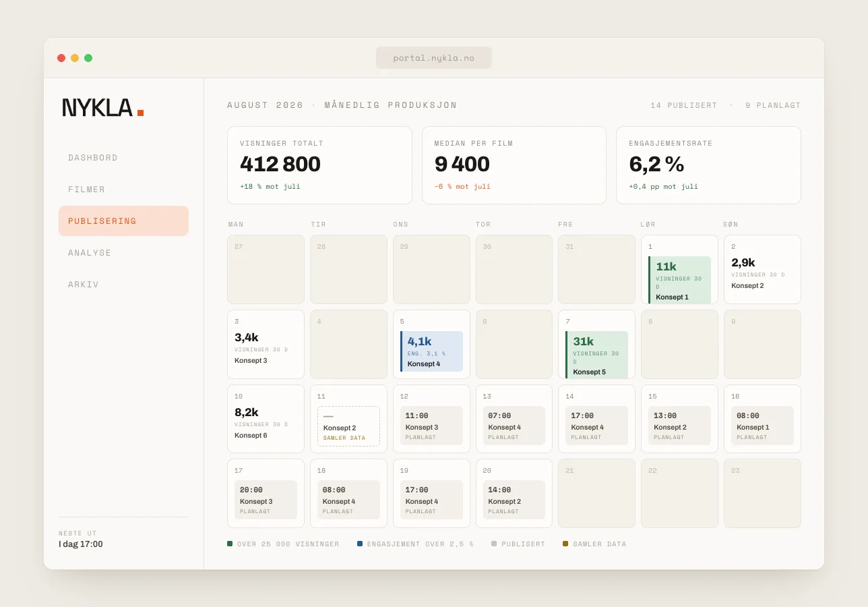
Task: Click the 412 800 total views figure
Action: [x=280, y=164]
